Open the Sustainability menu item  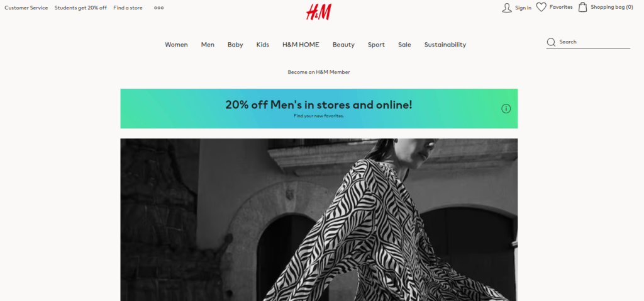445,45
